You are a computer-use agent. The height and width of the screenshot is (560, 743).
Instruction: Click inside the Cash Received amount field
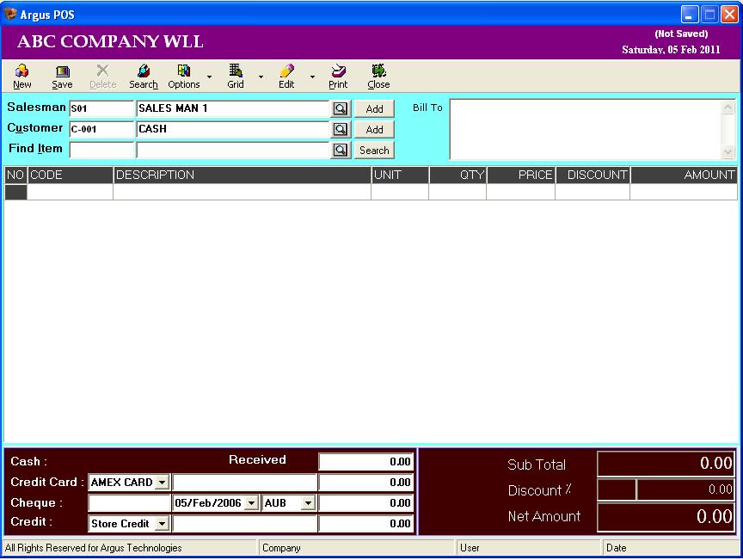tap(366, 461)
